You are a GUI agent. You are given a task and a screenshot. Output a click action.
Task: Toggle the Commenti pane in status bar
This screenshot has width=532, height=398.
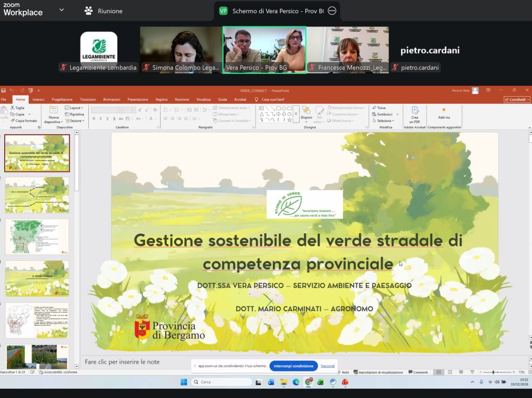pyautogui.click(x=418, y=372)
